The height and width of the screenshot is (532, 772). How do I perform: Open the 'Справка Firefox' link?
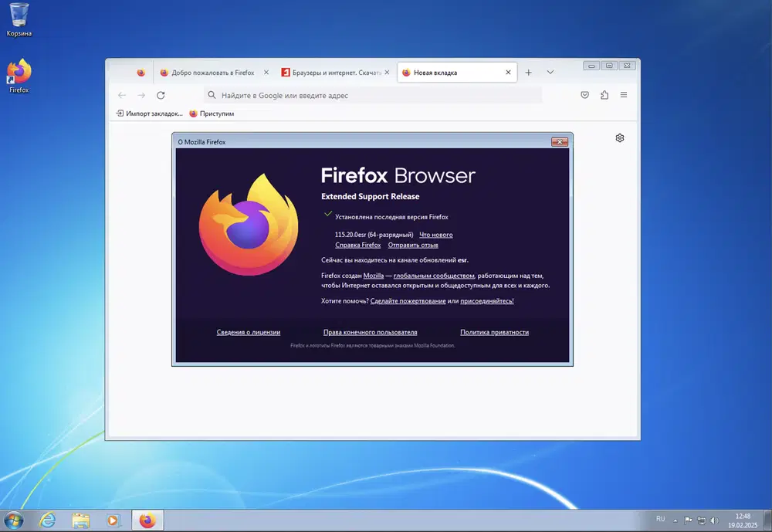coord(358,245)
